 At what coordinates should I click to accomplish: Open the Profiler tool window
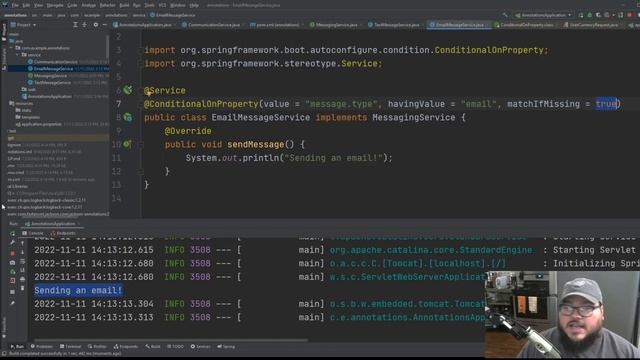[97, 347]
